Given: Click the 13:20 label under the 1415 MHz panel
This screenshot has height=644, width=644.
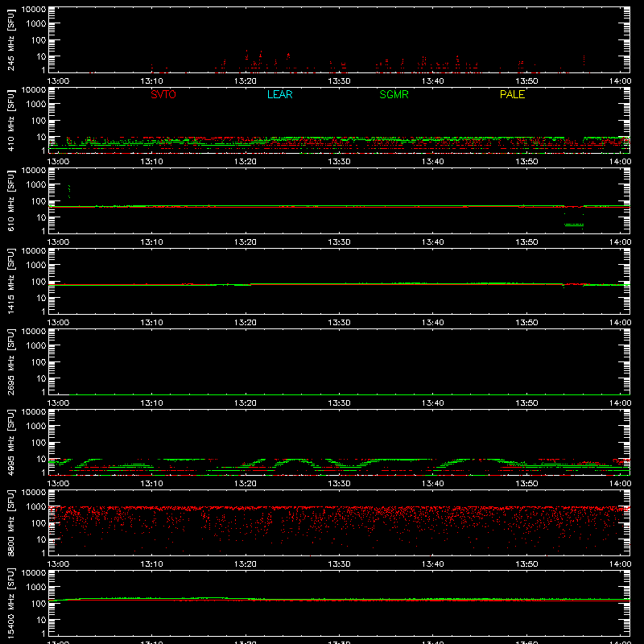Looking at the screenshot, I should coord(246,323).
